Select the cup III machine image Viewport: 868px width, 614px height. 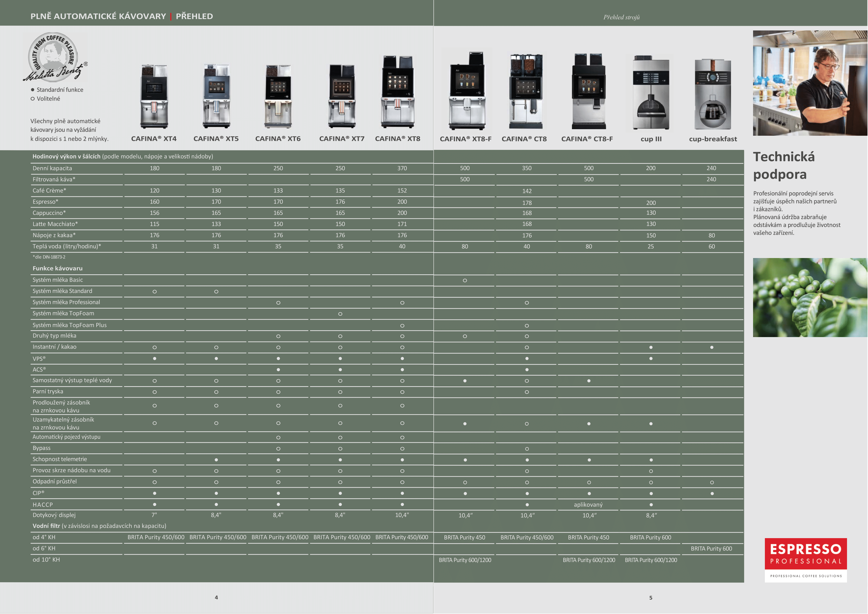tap(651, 92)
